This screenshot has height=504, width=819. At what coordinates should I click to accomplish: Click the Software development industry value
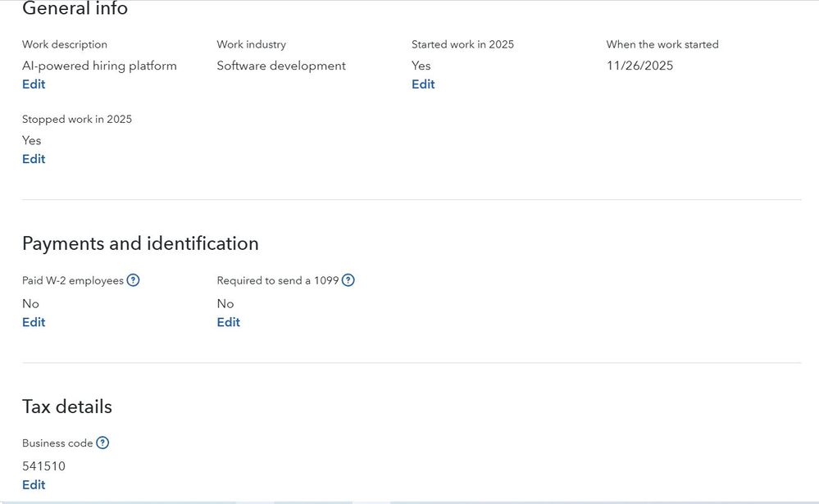coord(281,66)
